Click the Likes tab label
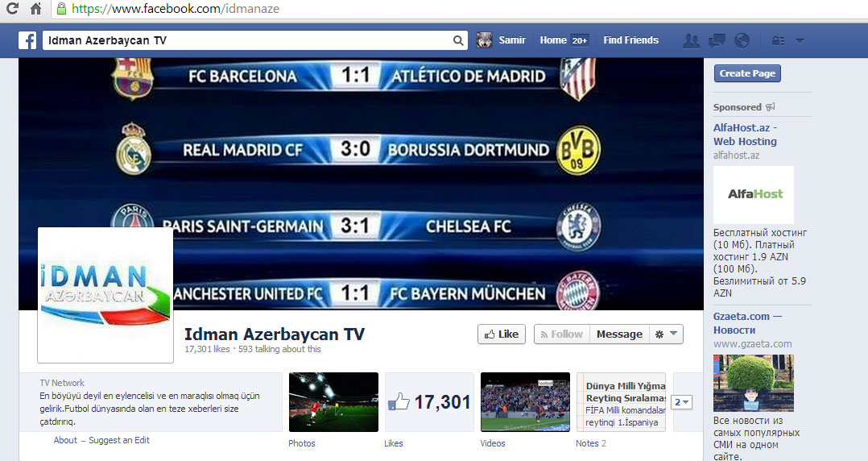This screenshot has width=868, height=461. click(394, 443)
